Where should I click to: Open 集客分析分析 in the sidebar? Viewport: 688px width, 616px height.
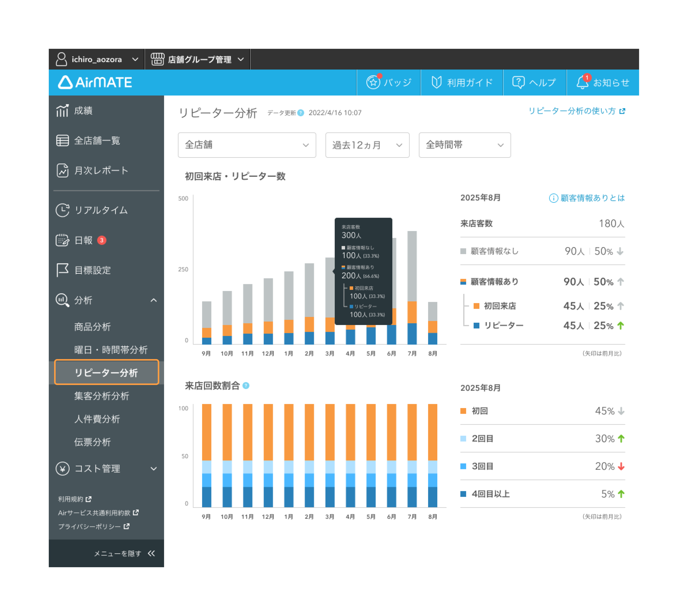coord(102,396)
